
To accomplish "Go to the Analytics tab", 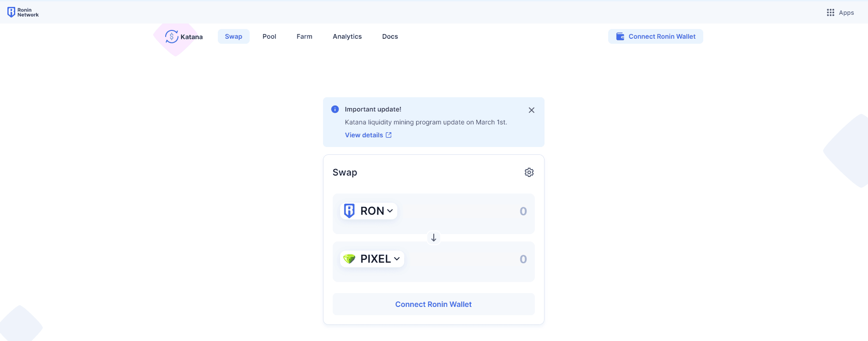I will pos(347,36).
